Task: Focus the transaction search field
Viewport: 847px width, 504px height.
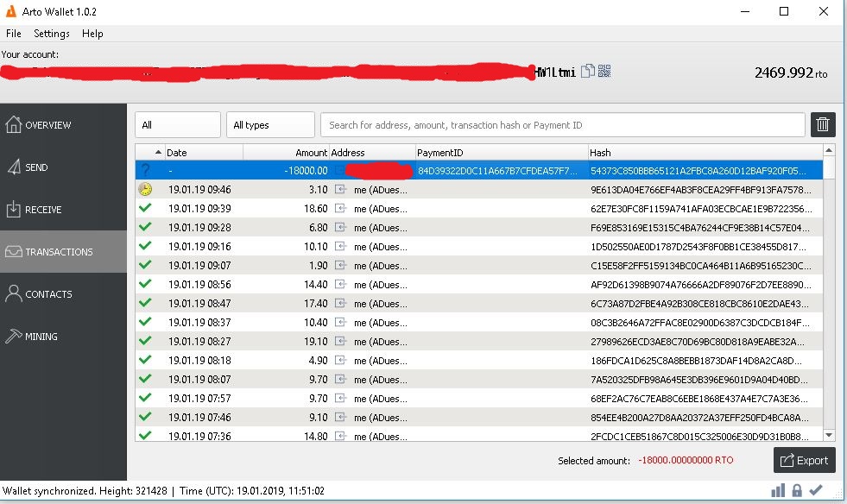Action: click(562, 125)
